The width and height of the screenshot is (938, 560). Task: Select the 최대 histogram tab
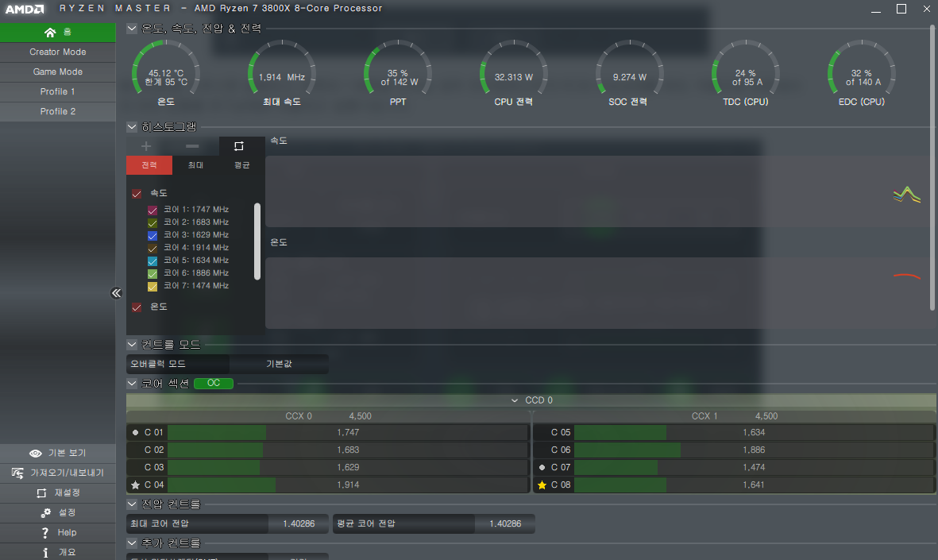(195, 165)
